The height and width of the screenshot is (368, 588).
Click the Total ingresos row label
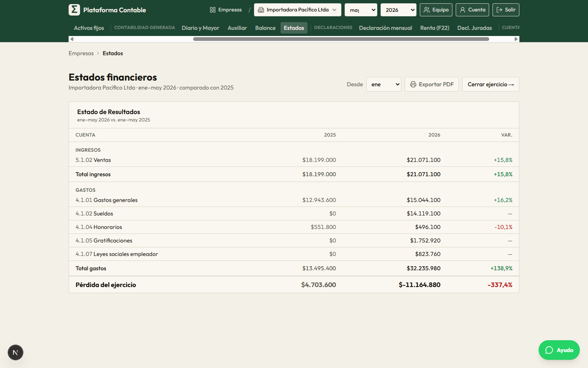tap(93, 174)
